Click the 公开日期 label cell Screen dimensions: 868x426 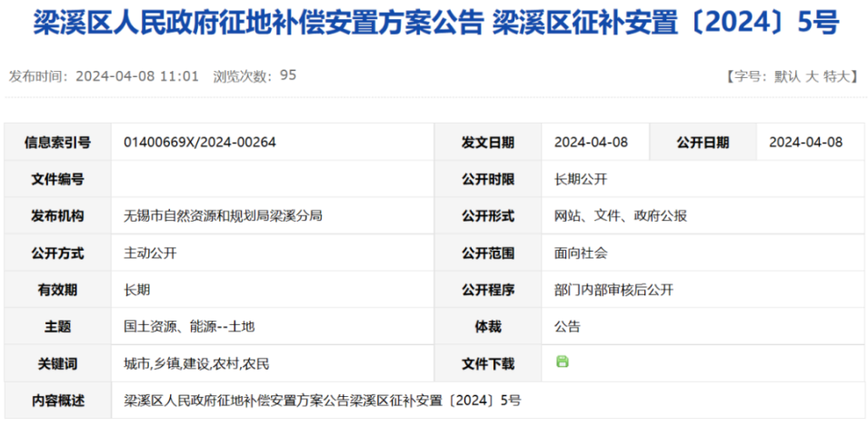[703, 143]
